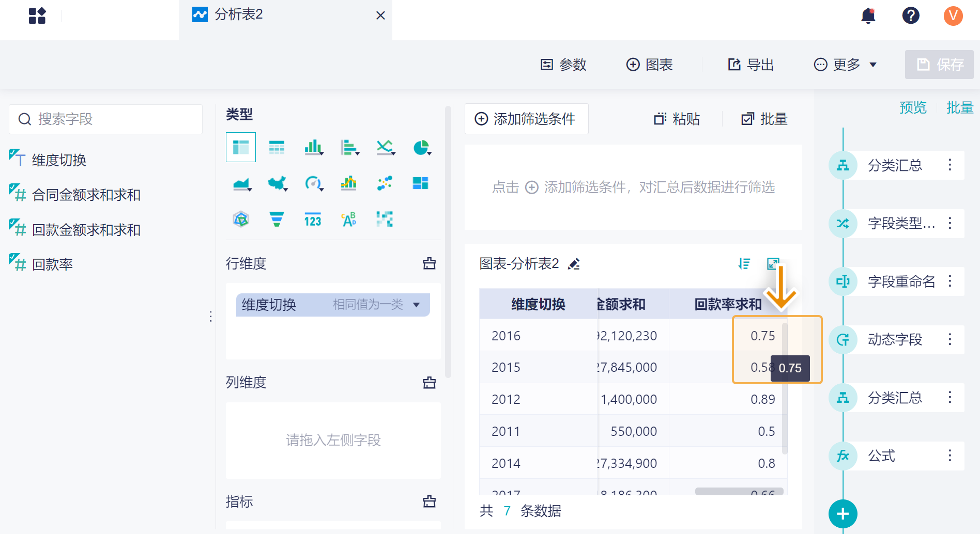The height and width of the screenshot is (534, 980).
Task: Open the user avatar V menu
Action: coord(953,15)
